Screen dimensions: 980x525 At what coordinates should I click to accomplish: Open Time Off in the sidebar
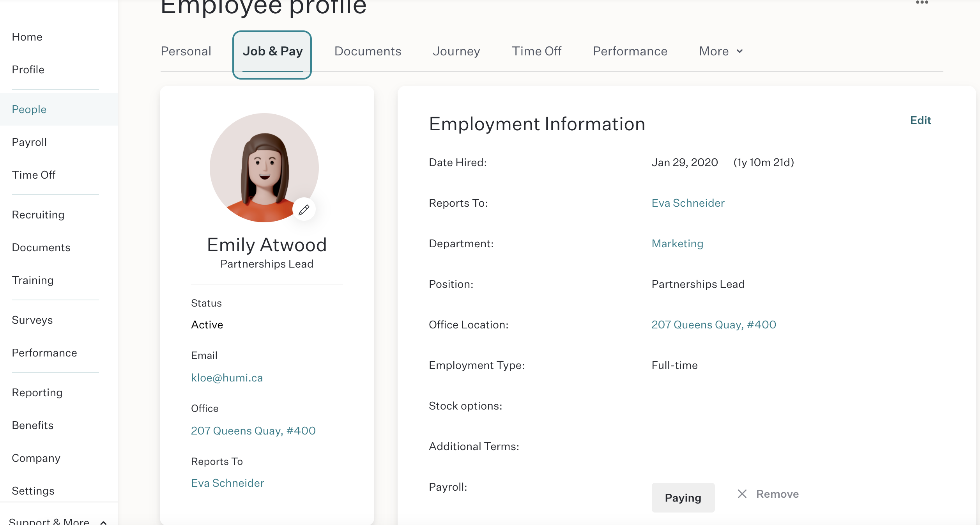point(34,175)
